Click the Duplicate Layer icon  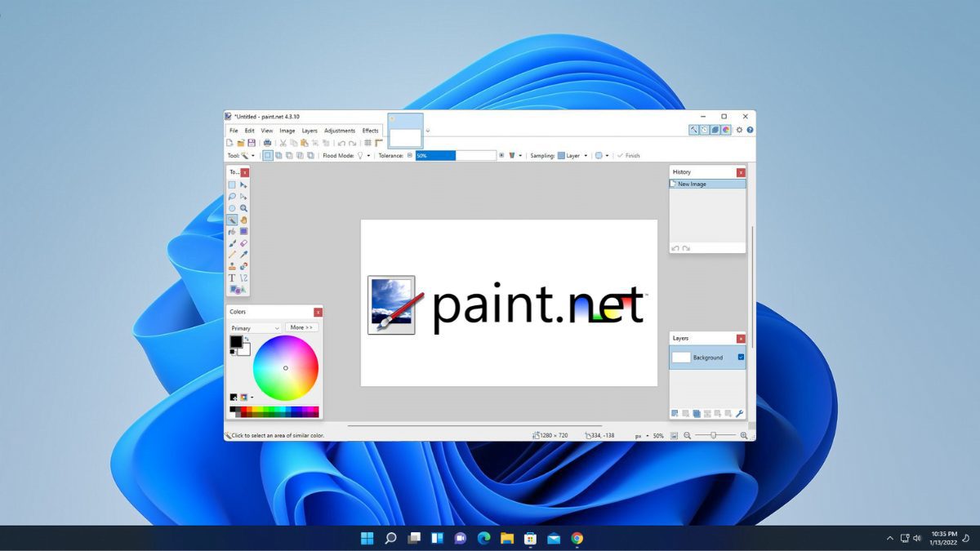696,414
